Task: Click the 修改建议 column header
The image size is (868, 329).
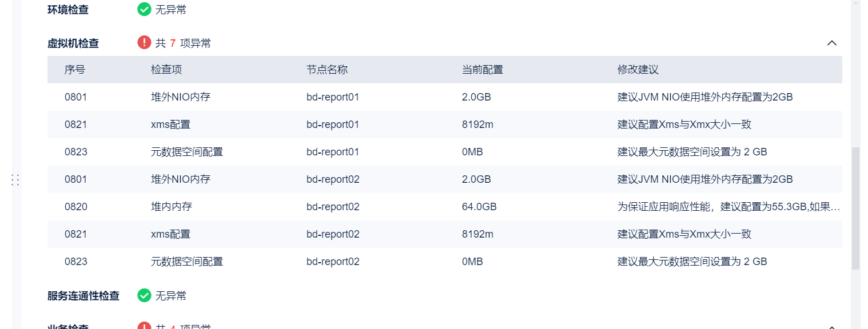Action: pyautogui.click(x=638, y=70)
